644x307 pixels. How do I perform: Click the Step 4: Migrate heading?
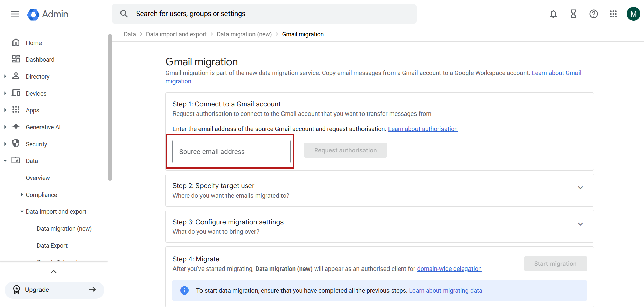[x=196, y=259]
